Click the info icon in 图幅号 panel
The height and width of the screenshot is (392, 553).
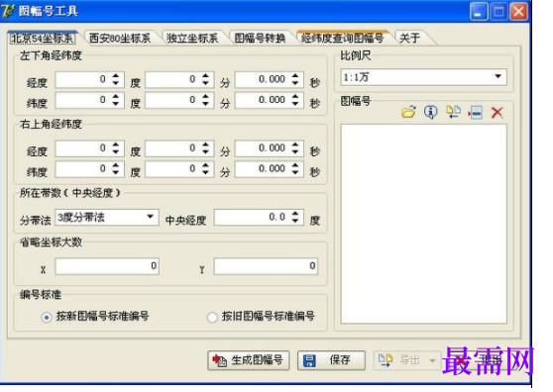tap(431, 112)
